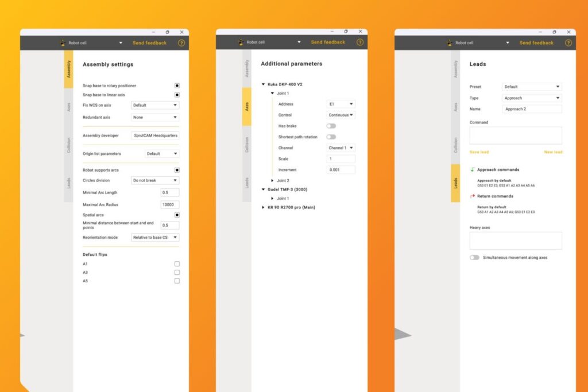
Task: Open the Type dropdown showing Approach
Action: 532,98
